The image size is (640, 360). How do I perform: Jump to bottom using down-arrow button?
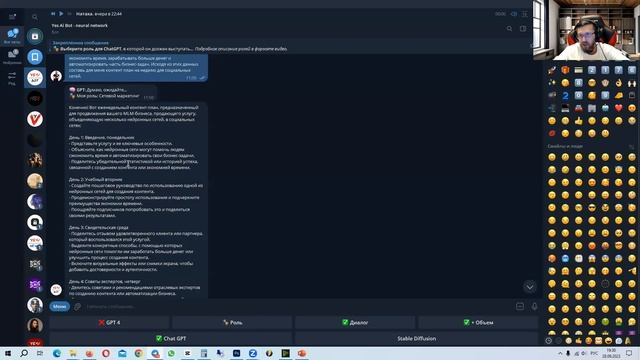[x=529, y=287]
